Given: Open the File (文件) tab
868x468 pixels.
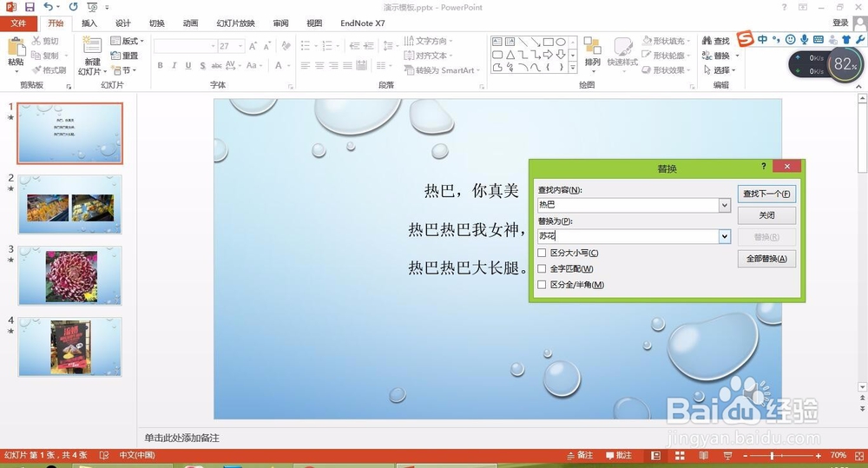Looking at the screenshot, I should (18, 23).
